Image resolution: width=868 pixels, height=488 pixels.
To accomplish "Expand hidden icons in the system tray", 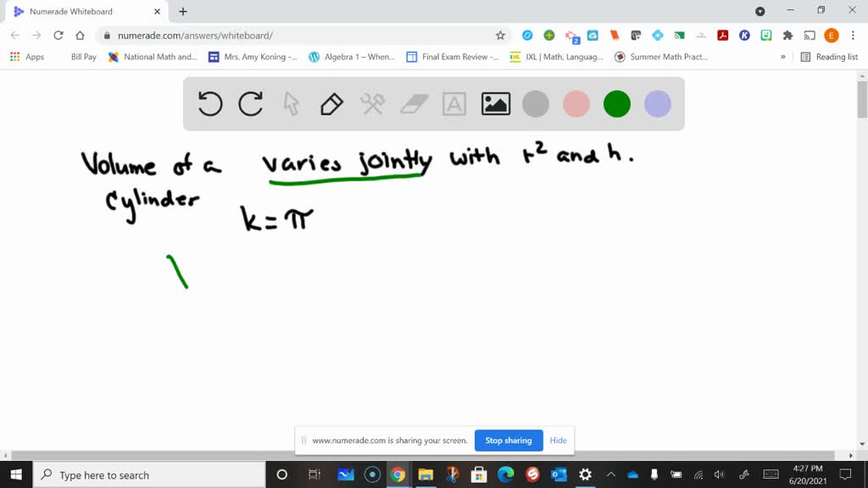I will tap(611, 475).
